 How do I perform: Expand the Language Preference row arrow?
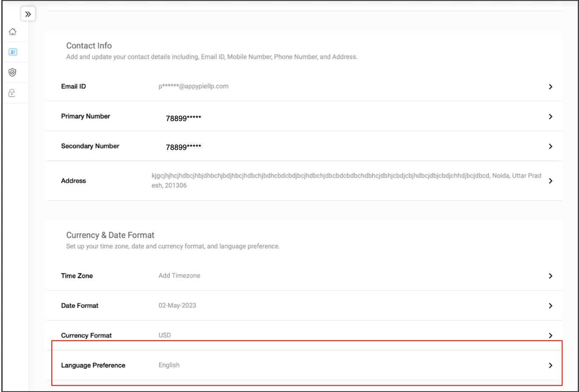pyautogui.click(x=550, y=365)
